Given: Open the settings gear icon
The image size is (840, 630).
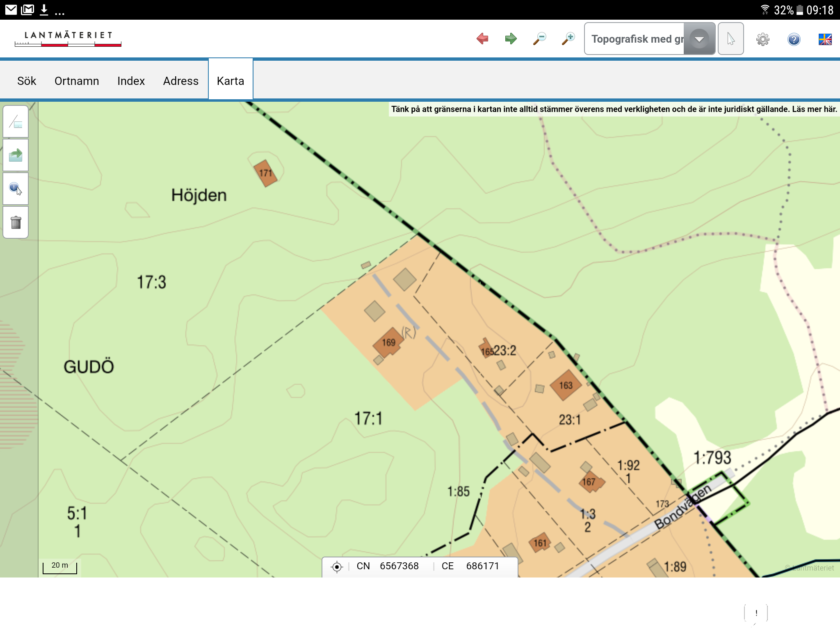Looking at the screenshot, I should [762, 39].
